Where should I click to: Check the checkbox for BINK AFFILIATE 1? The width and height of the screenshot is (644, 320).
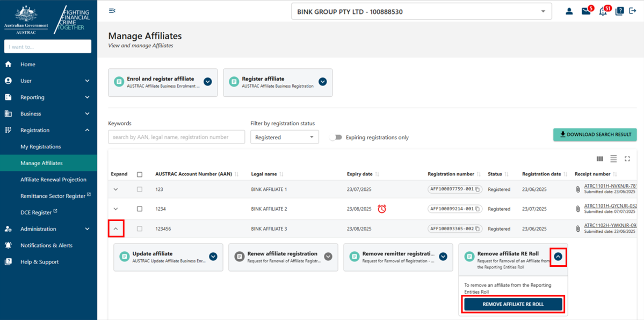coord(139,189)
